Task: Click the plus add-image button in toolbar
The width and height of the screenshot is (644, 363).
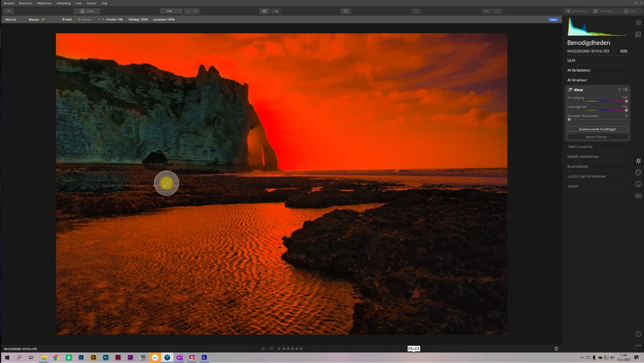Action: [8, 11]
